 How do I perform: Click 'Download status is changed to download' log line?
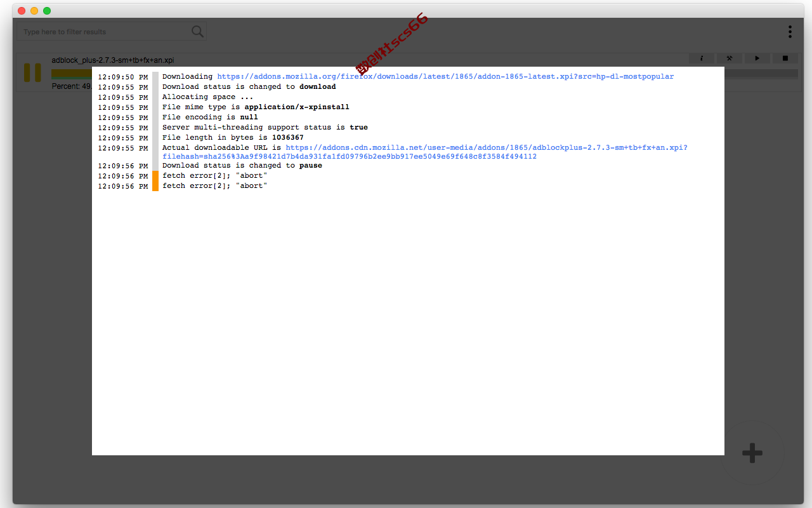249,86
